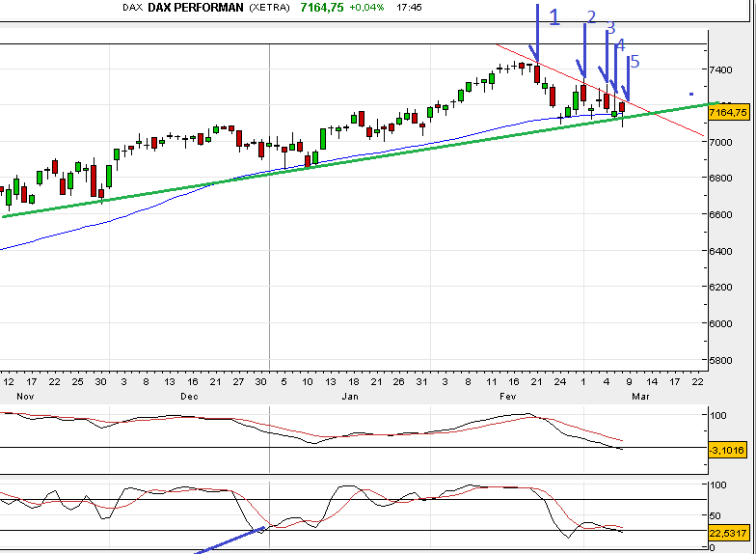Click the 6200 price axis label
The image size is (756, 554).
coord(720,287)
